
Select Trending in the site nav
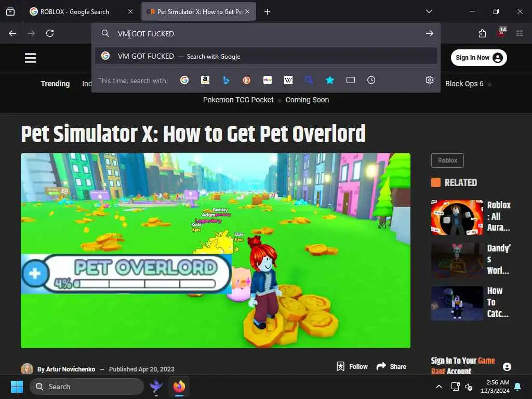[x=55, y=84]
